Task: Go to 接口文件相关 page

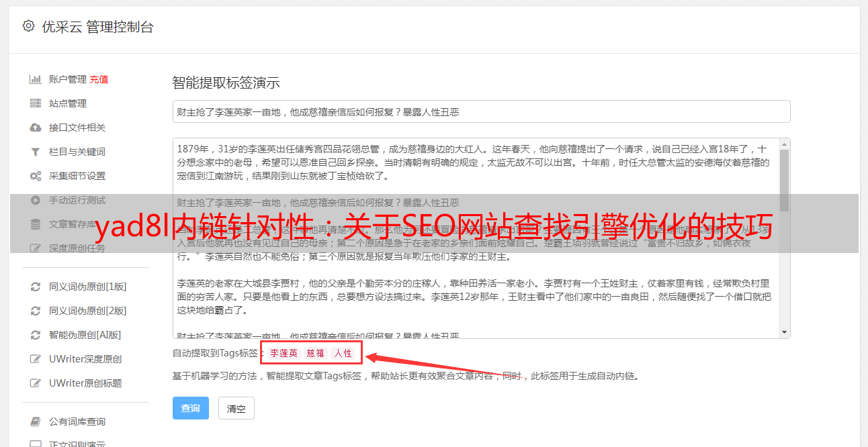Action: 77,128
